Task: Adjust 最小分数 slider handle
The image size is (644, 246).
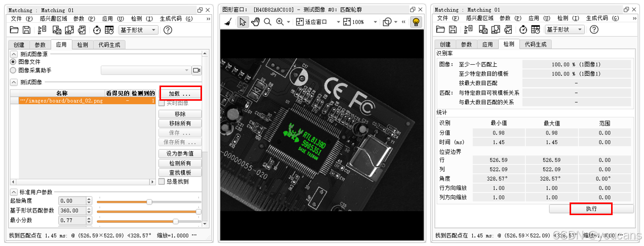Action: pyautogui.click(x=175, y=221)
